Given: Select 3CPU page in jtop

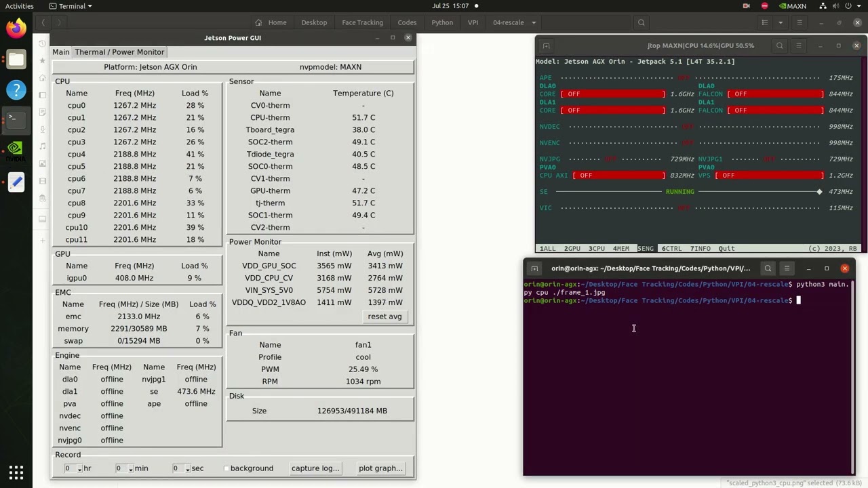Looking at the screenshot, I should tap(597, 249).
